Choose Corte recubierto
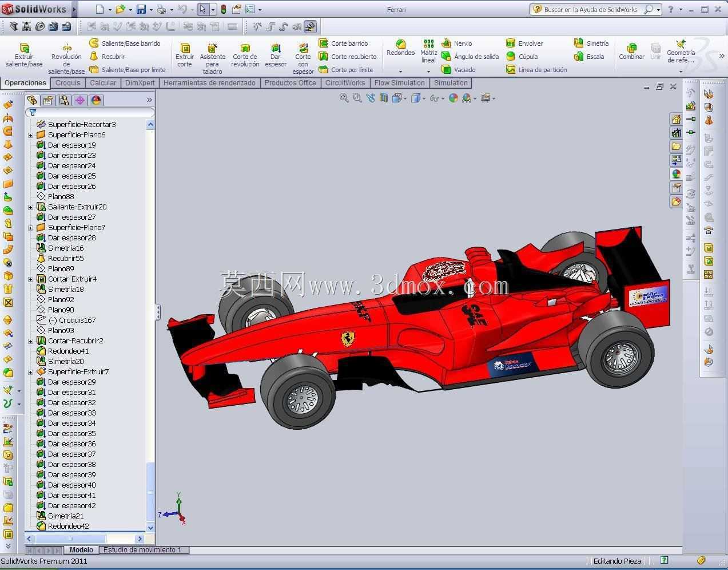 coord(348,57)
